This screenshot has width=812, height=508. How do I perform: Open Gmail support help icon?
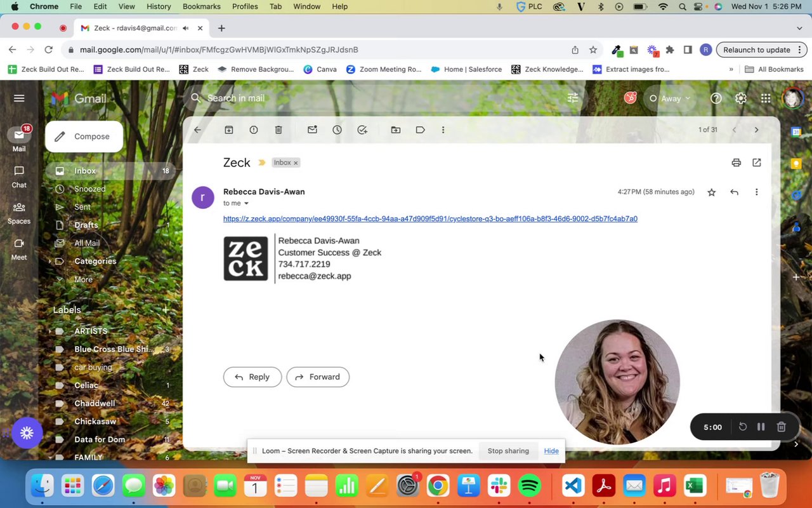(716, 98)
